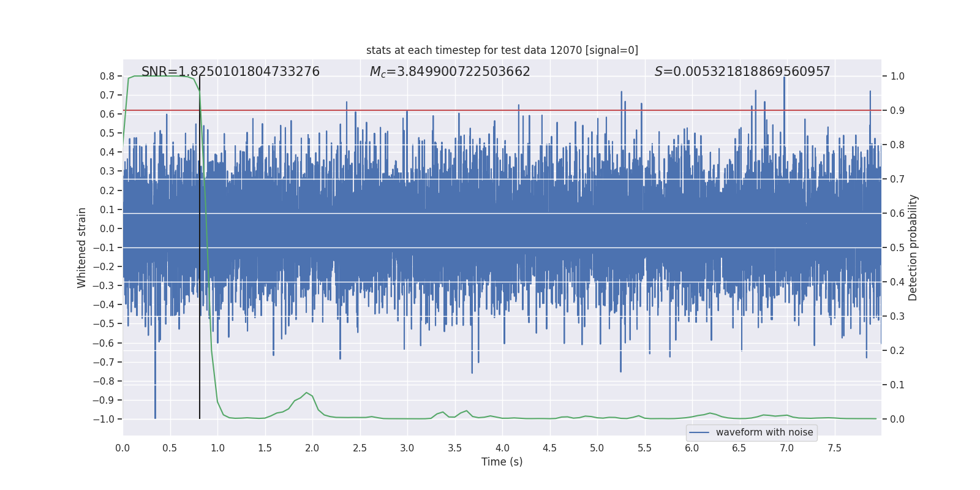Click the left axis tick label 0.1
Image resolution: width=980 pixels, height=490 pixels.
(107, 209)
